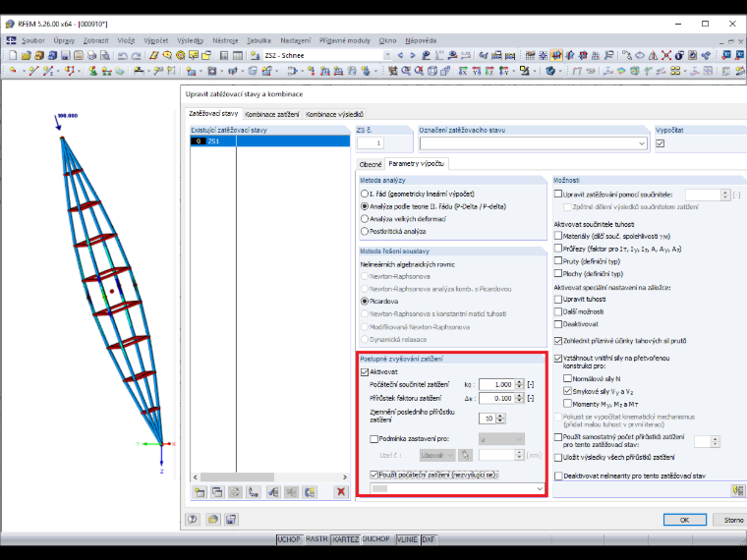Image resolution: width=747 pixels, height=560 pixels.
Task: Click the view in X direction icon
Action: (x=463, y=72)
